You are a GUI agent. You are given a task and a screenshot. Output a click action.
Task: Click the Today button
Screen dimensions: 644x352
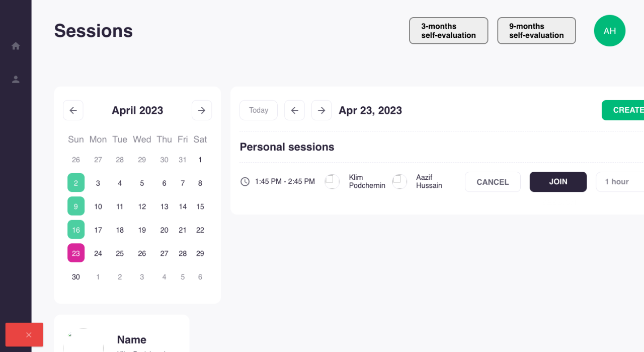point(259,110)
